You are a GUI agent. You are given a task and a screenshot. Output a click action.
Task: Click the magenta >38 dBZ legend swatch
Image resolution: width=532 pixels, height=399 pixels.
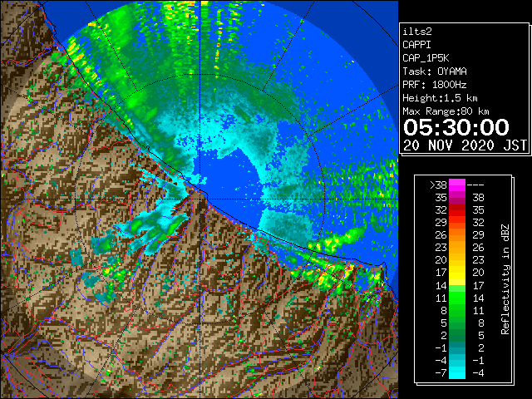[457, 185]
